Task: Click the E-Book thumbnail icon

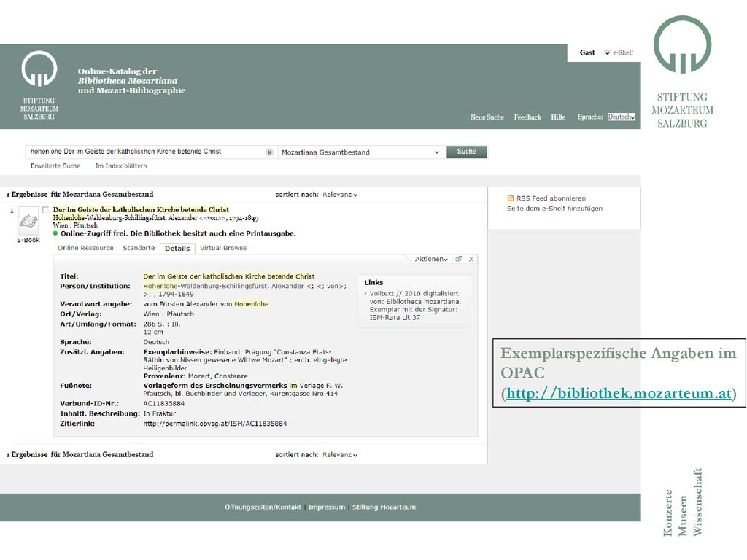Action: pos(28,221)
